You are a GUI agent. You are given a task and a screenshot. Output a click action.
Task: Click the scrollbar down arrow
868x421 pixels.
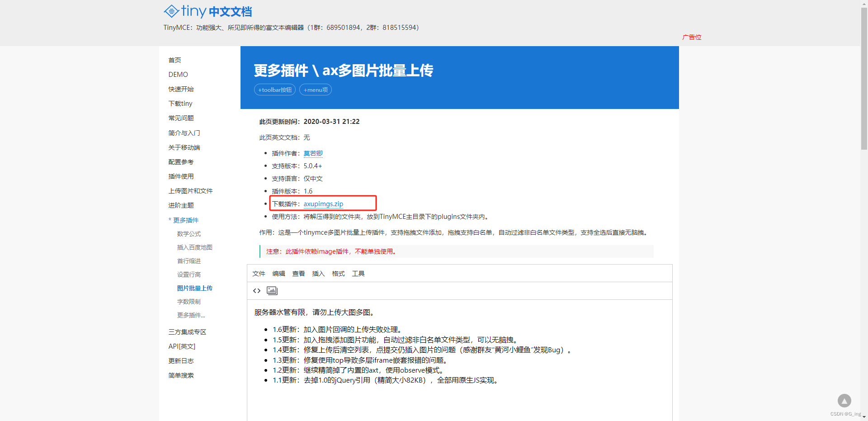coord(864,417)
